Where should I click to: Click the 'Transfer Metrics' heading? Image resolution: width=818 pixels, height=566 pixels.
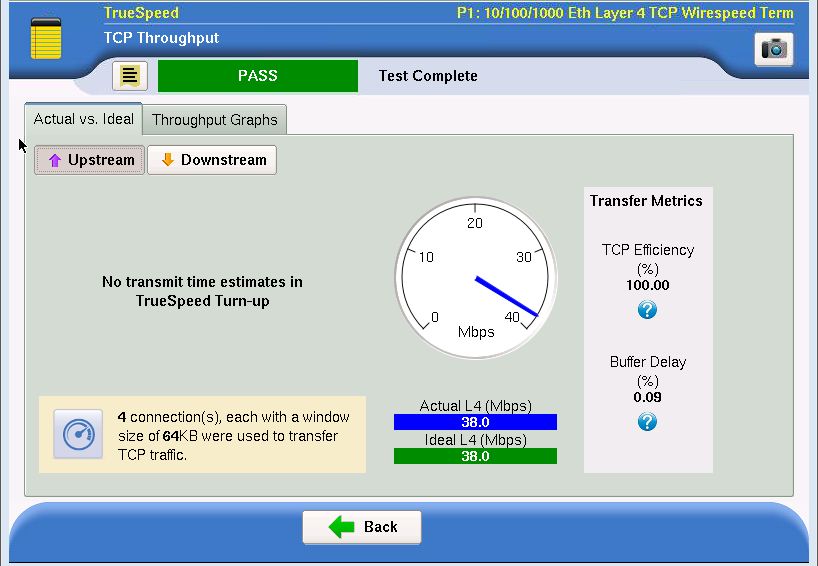click(x=646, y=201)
